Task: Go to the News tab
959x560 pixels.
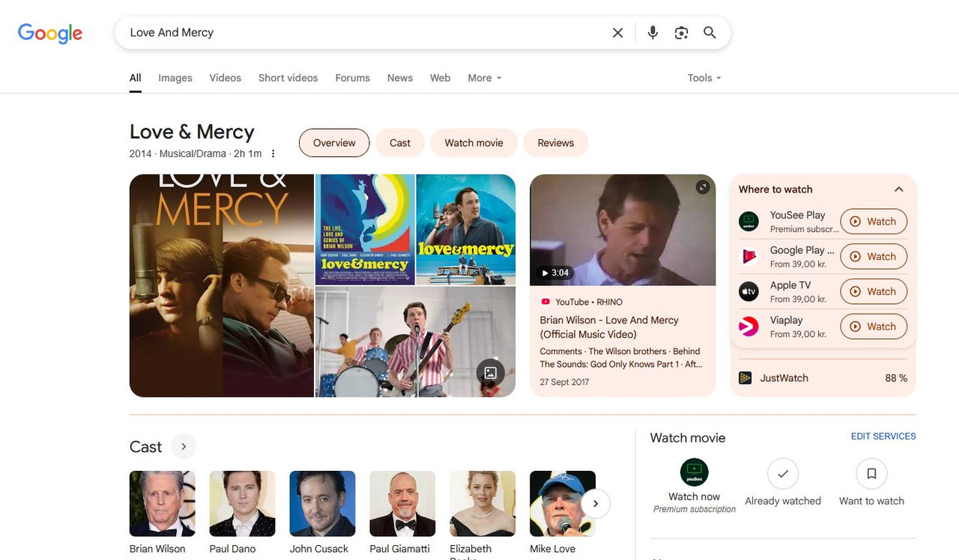Action: coord(400,78)
